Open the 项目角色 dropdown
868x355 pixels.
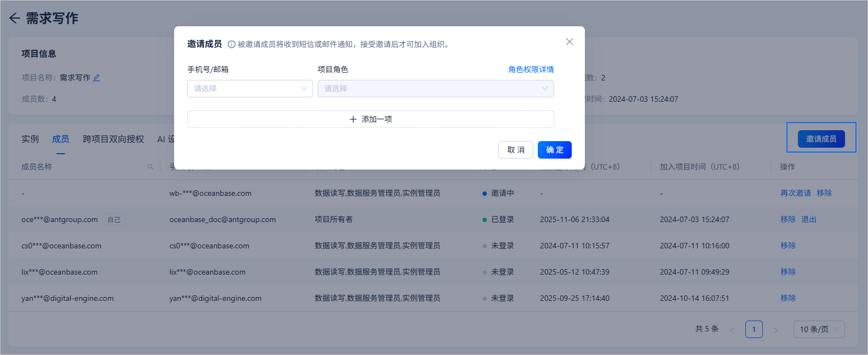coord(436,89)
